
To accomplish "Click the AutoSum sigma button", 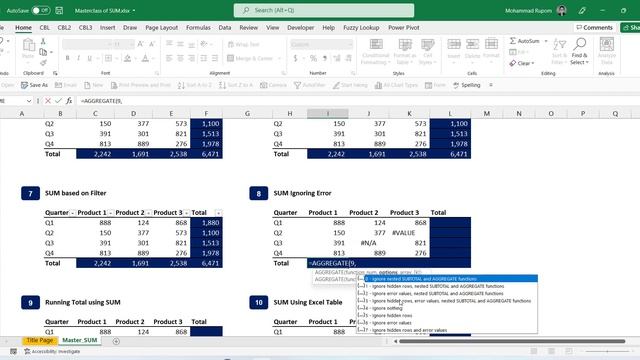I will point(525,41).
